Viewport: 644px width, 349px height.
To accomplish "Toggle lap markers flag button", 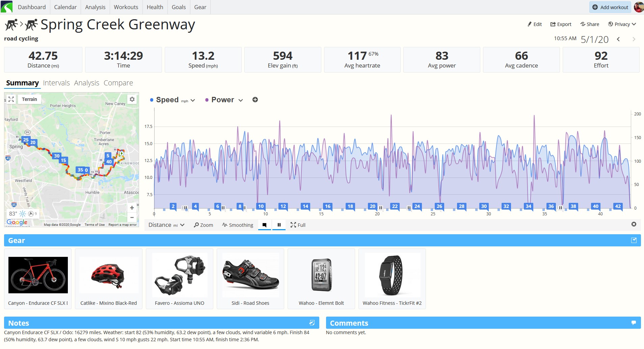I will tap(264, 225).
